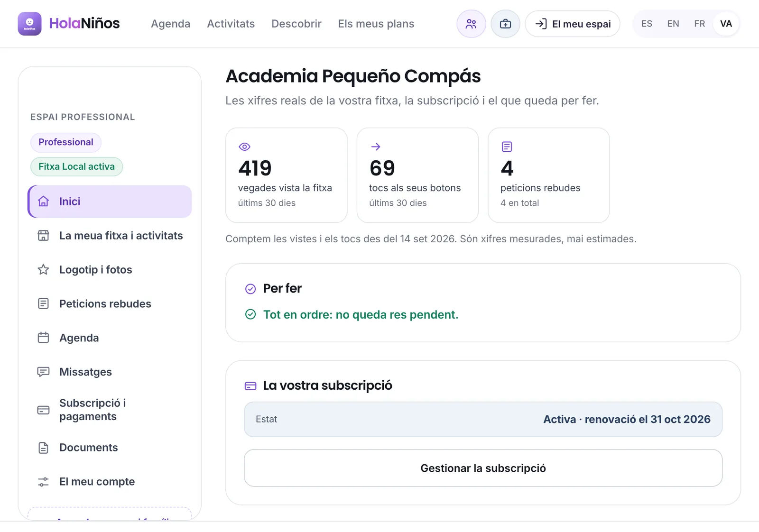759x532 pixels.
Task: Click the HolaNiños logo icon
Action: [x=29, y=24]
